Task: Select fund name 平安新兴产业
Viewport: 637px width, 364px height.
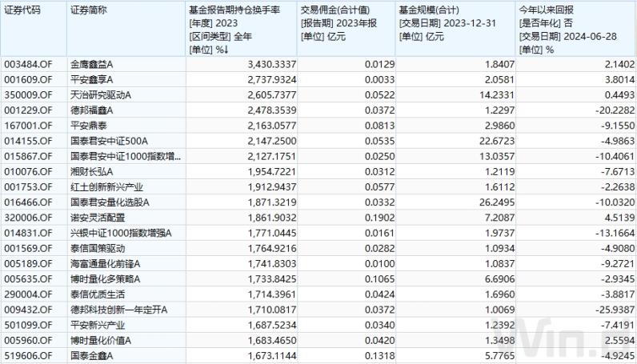Action: (x=98, y=325)
